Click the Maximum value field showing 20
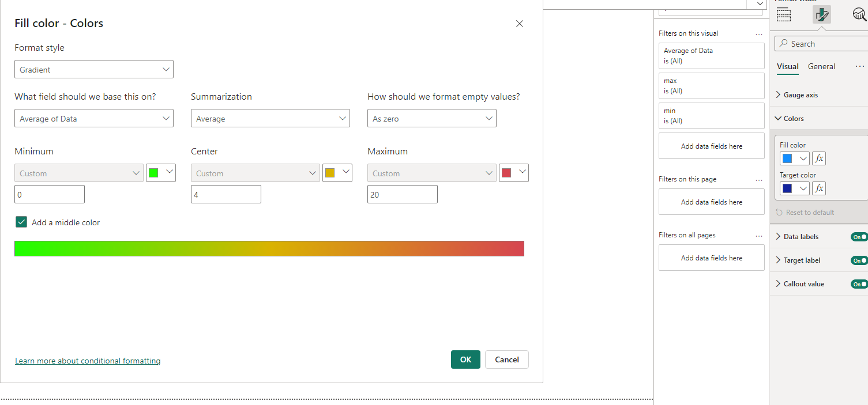 (x=403, y=194)
